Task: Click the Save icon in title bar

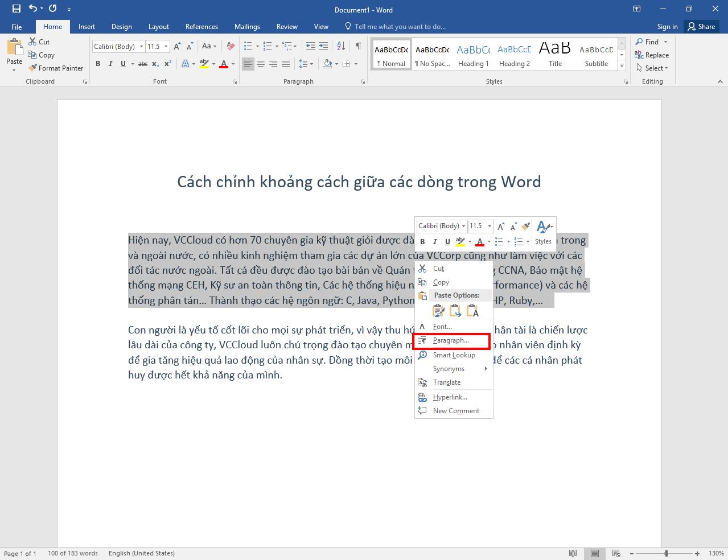Action: (x=16, y=9)
